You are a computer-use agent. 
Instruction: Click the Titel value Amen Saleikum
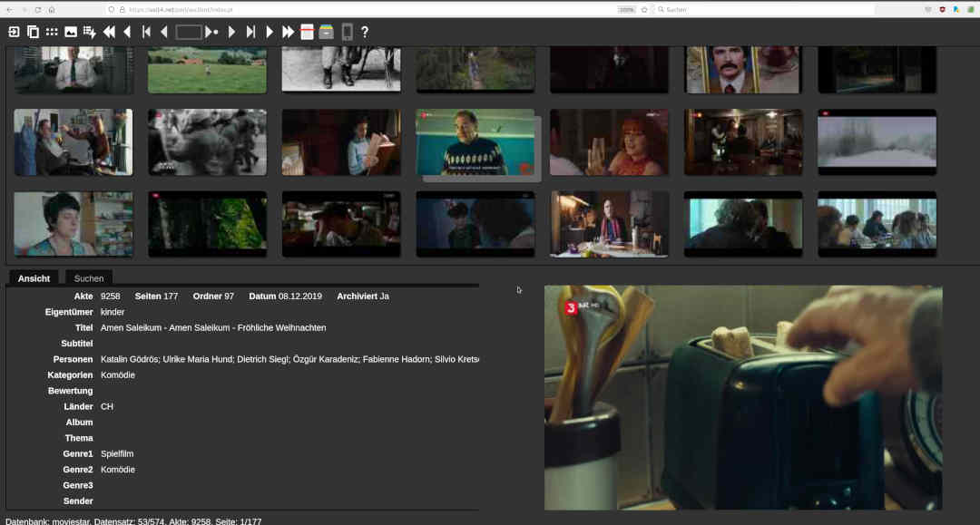(x=213, y=327)
